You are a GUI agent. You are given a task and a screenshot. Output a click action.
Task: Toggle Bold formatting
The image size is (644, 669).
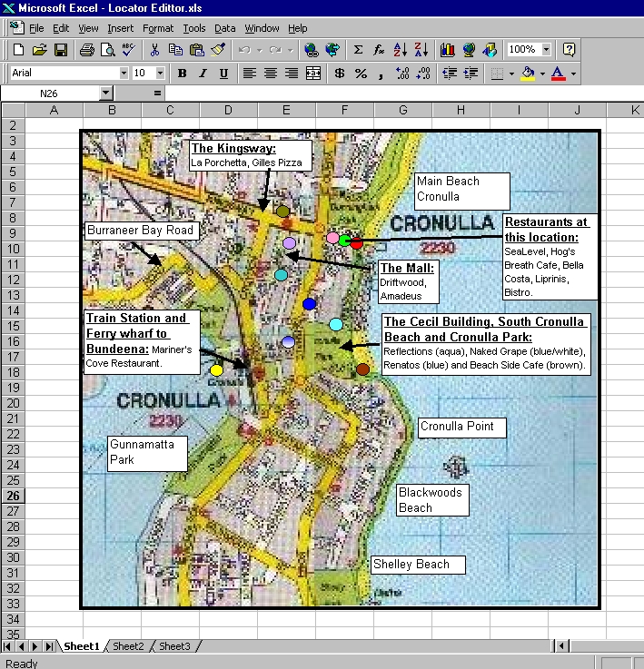tap(182, 74)
